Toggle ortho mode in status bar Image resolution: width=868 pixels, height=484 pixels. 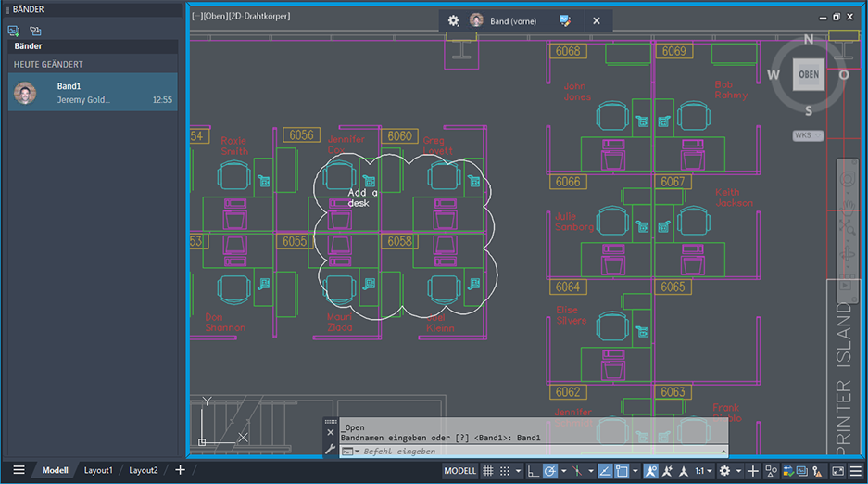(533, 471)
